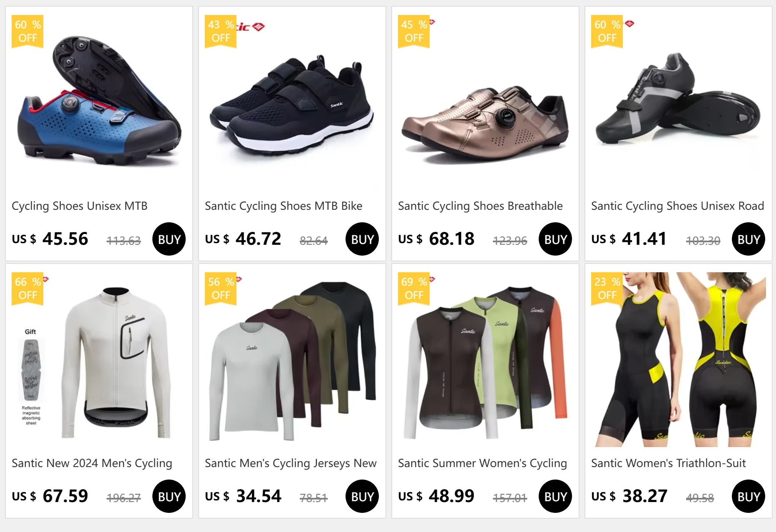The height and width of the screenshot is (532, 776).
Task: Open 'Santic Cycling Shoes Breathable' title link
Action: [480, 206]
